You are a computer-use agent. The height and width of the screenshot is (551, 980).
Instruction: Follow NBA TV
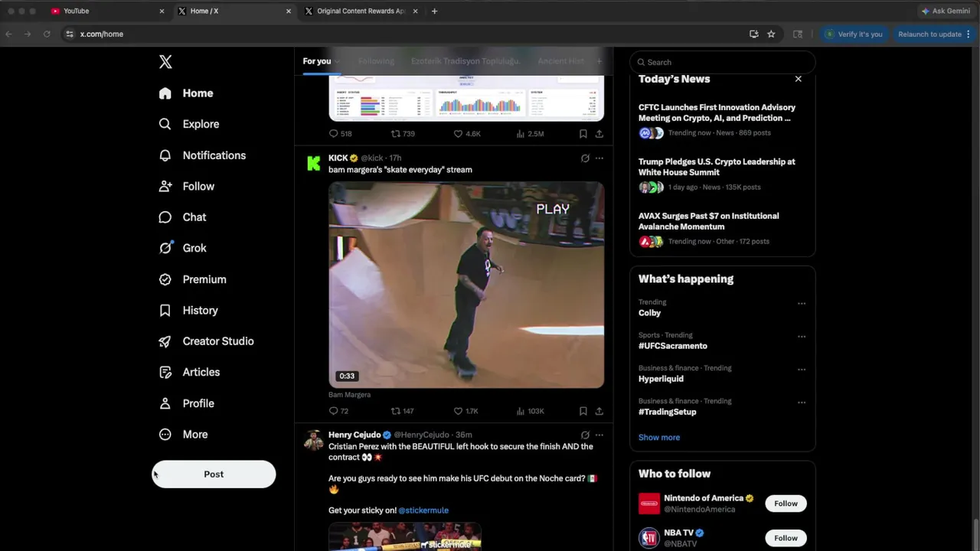[x=786, y=538]
